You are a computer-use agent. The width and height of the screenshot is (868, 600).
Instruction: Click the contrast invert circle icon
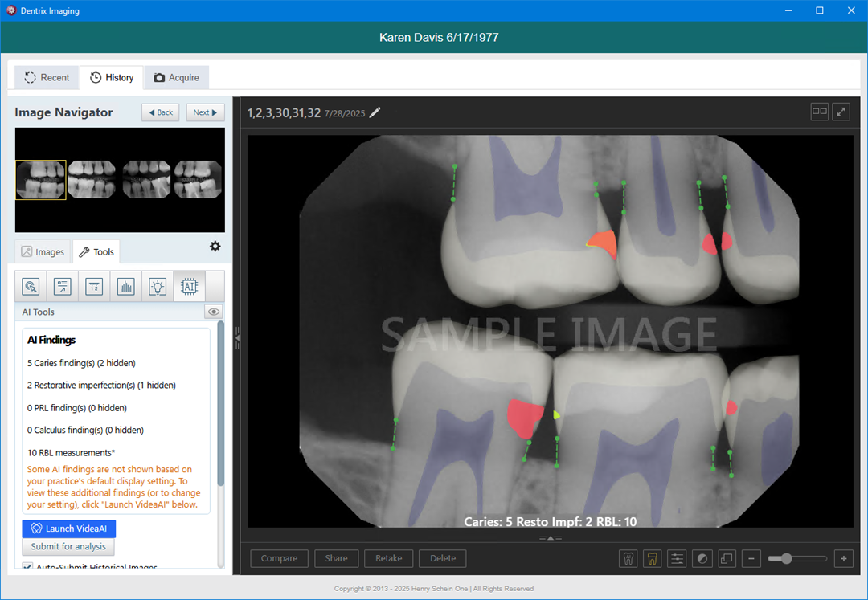click(702, 558)
